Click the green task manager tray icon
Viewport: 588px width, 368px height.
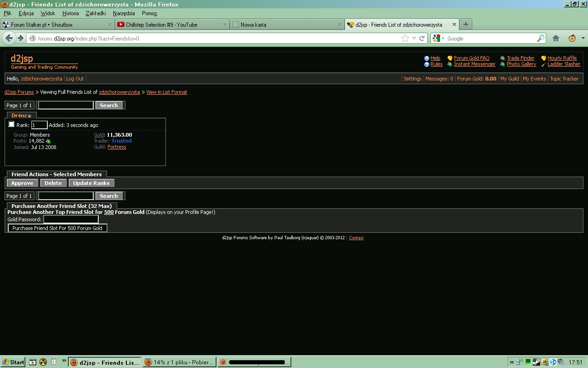tap(528, 362)
